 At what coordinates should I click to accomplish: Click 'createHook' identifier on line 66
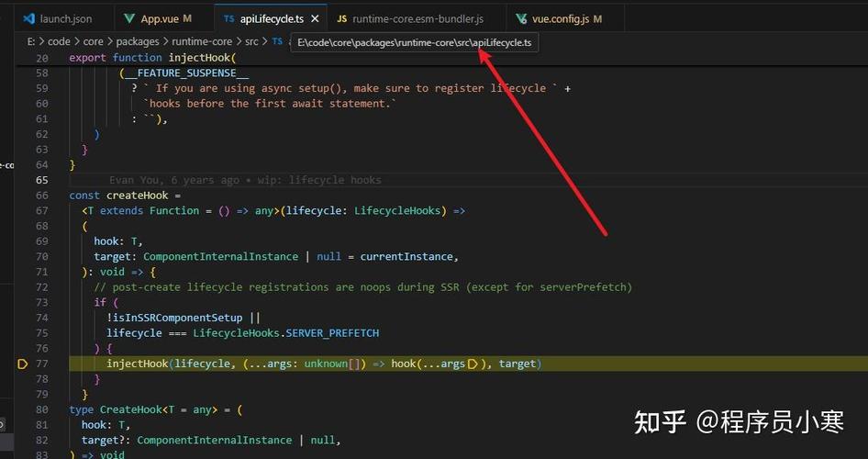[x=138, y=196]
